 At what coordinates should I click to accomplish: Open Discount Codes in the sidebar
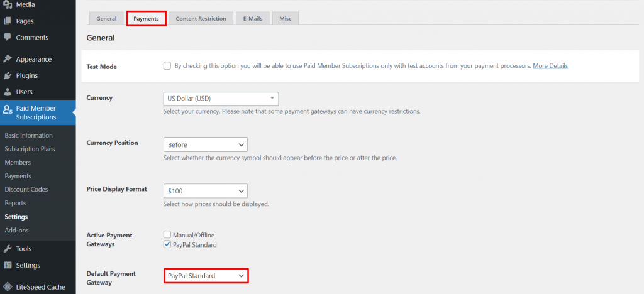26,190
